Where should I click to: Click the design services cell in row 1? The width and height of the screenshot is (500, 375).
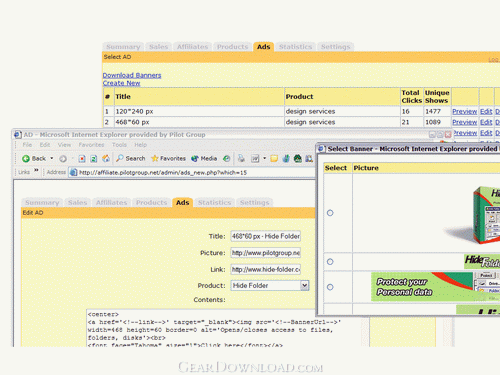pyautogui.click(x=342, y=111)
